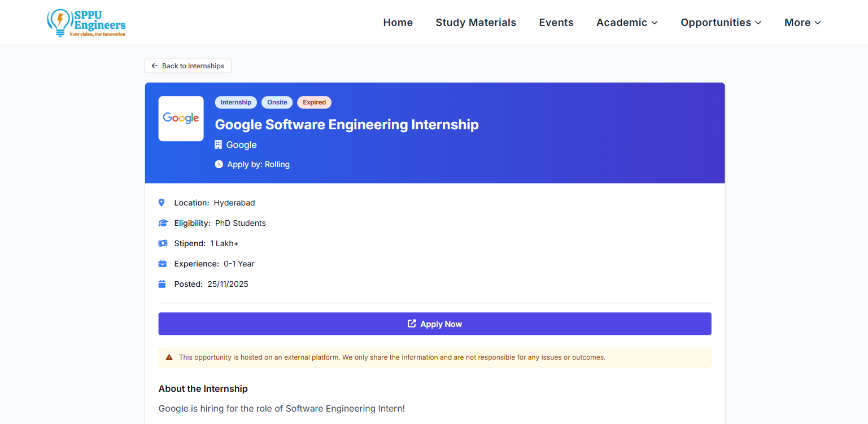Click the stipend money icon near 1 Lakh+
Viewport: 868px width, 424px height.
click(163, 243)
